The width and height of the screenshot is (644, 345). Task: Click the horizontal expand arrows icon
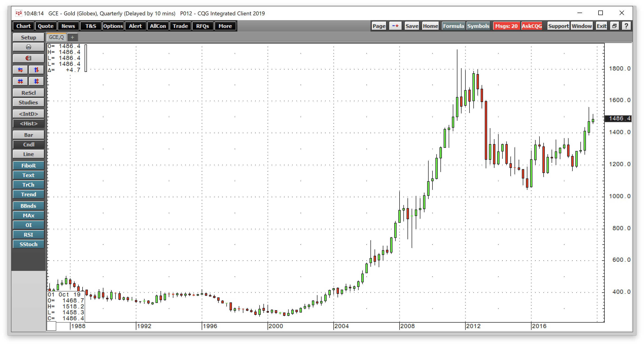pos(21,70)
